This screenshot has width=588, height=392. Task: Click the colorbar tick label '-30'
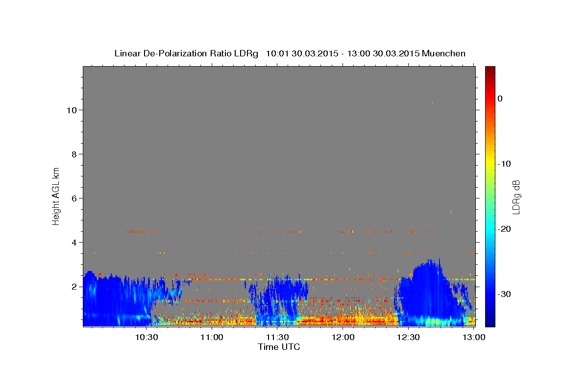point(505,294)
